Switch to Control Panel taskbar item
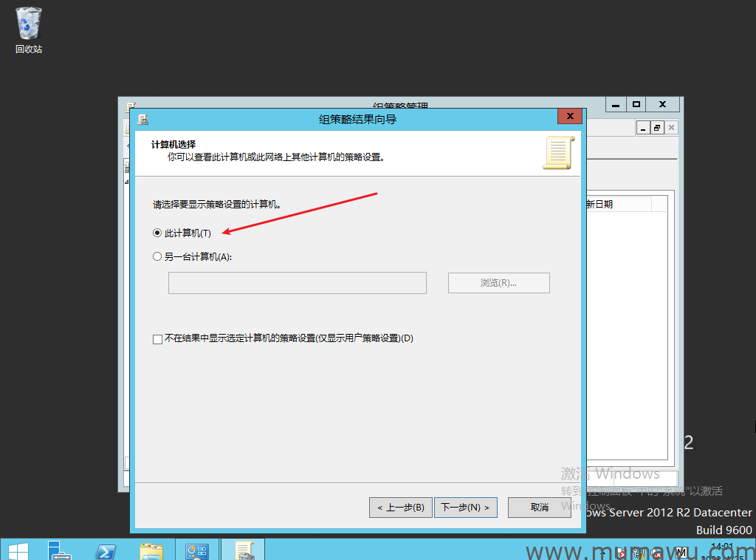Screen dimensions: 756x560 click(x=197, y=550)
